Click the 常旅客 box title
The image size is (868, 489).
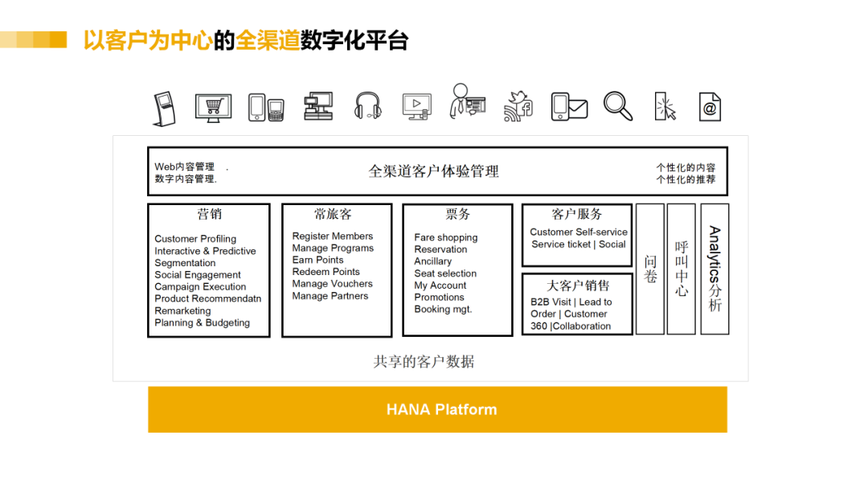click(333, 214)
